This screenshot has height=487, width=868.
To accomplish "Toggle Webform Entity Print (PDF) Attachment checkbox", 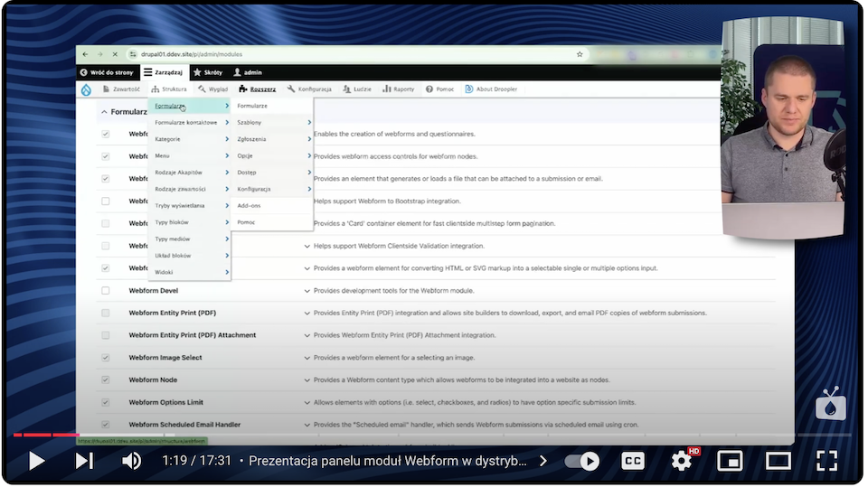I will pos(105,335).
